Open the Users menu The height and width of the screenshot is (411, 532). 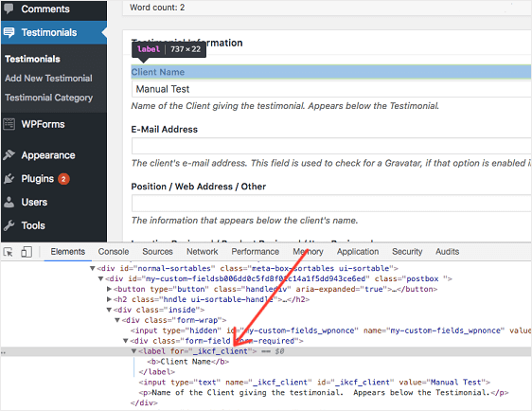pos(34,203)
